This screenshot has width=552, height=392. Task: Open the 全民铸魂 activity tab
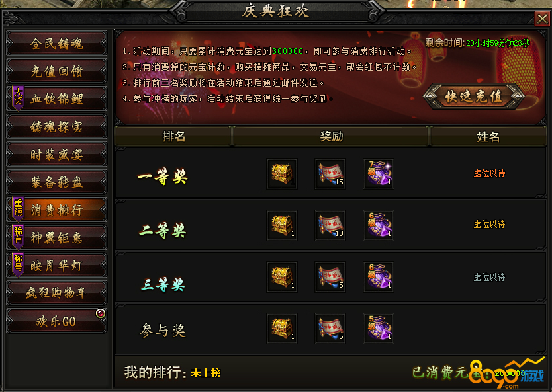pos(57,43)
